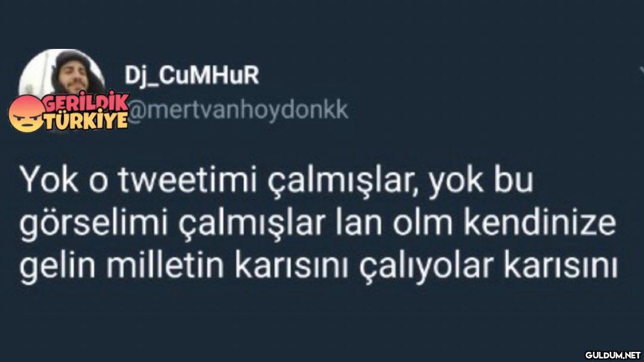Click the word "Yok" starting the tweet

[x=49, y=180]
